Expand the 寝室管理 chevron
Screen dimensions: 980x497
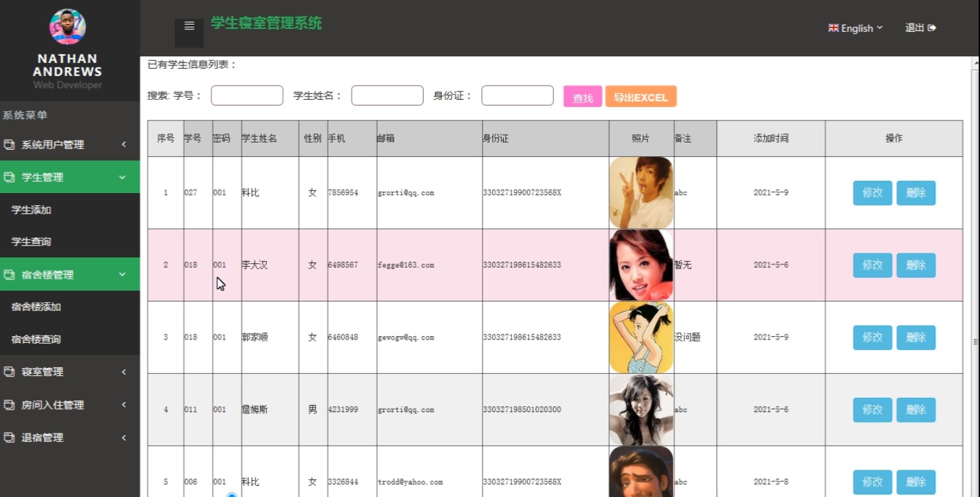coord(124,372)
